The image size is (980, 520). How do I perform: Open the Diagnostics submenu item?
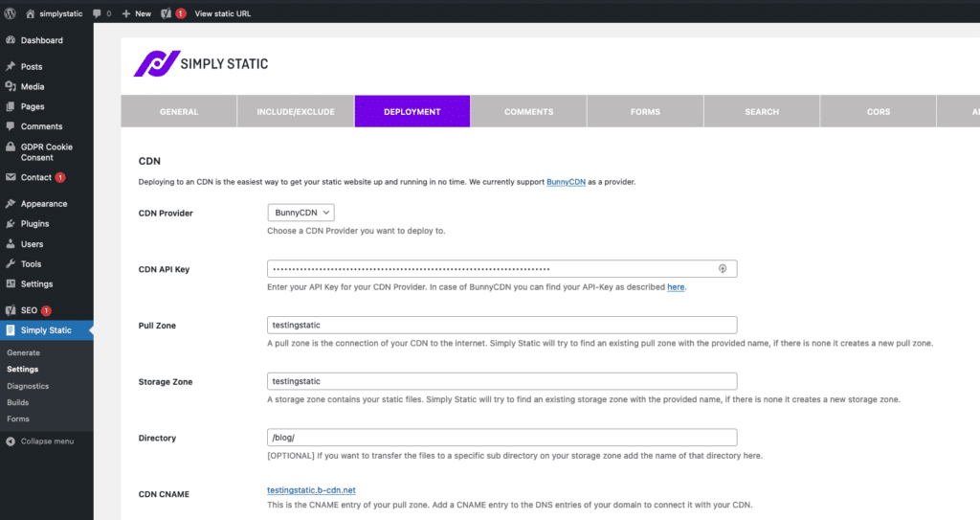[x=28, y=386]
